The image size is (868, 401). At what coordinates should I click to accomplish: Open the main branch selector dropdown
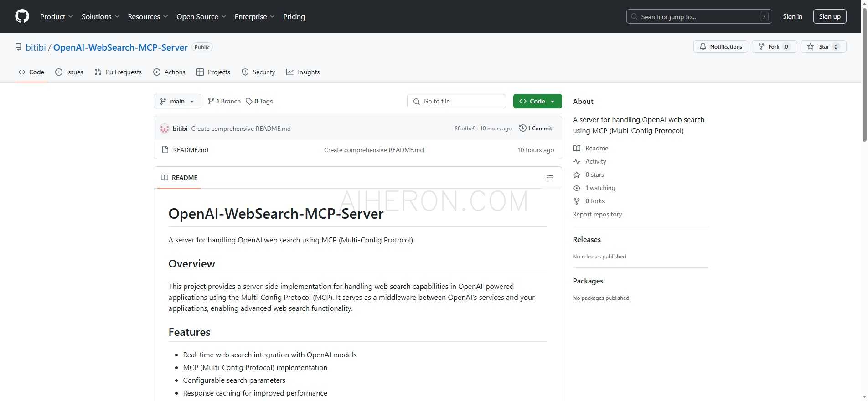click(x=177, y=101)
